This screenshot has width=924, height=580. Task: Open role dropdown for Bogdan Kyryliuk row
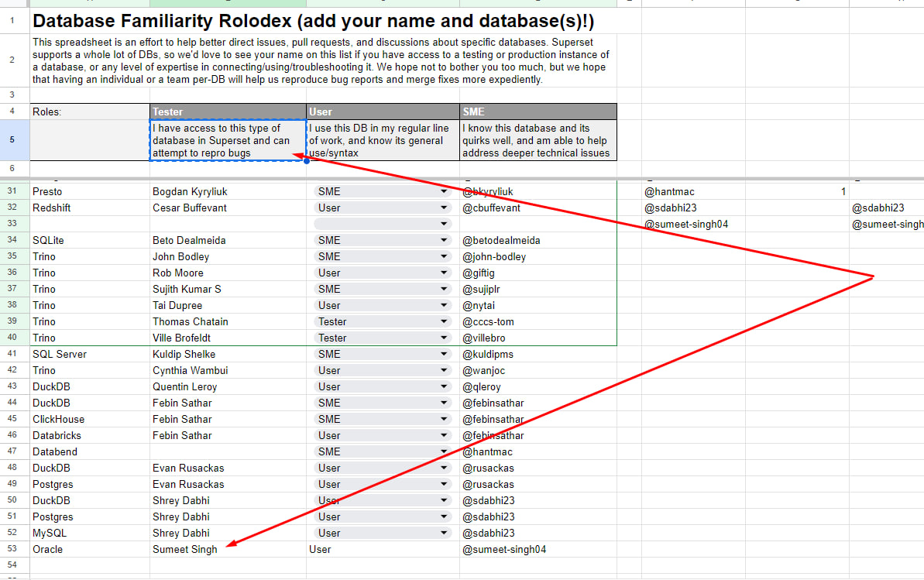443,191
